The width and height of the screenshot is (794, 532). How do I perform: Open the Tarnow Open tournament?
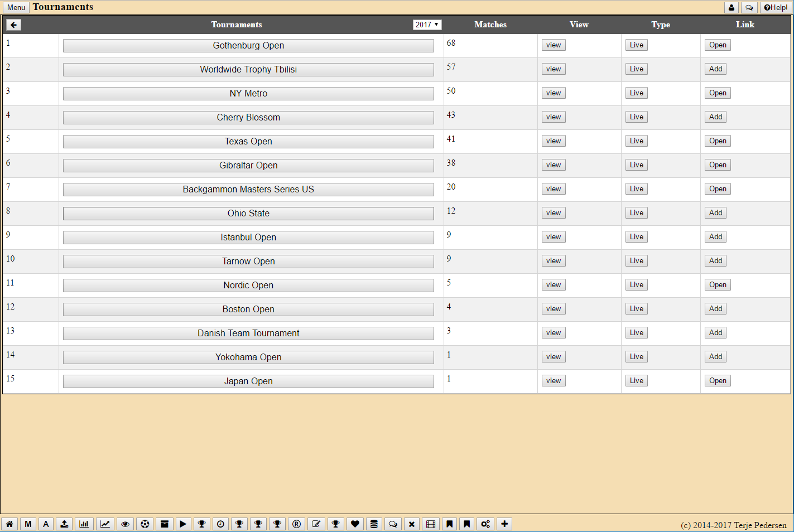(248, 262)
